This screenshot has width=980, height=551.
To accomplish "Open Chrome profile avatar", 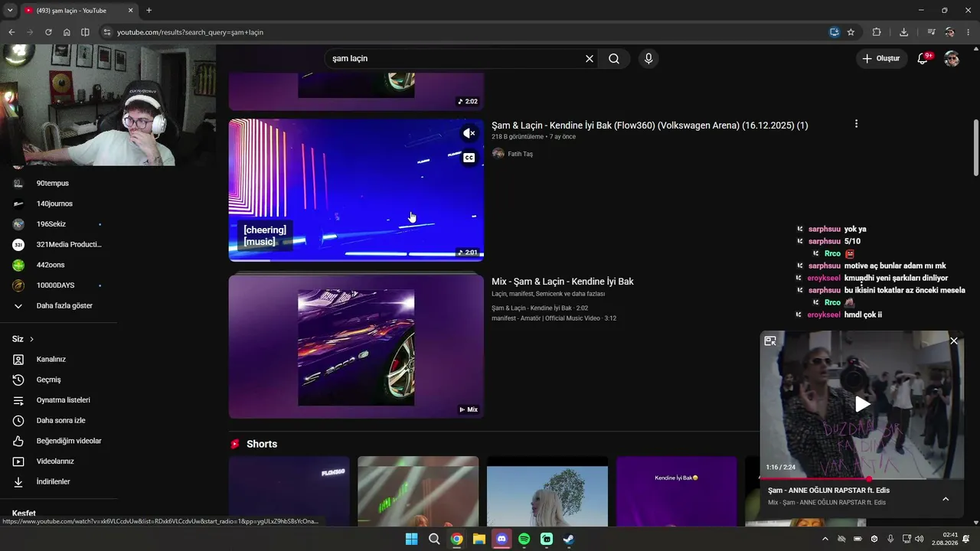I will click(x=950, y=32).
